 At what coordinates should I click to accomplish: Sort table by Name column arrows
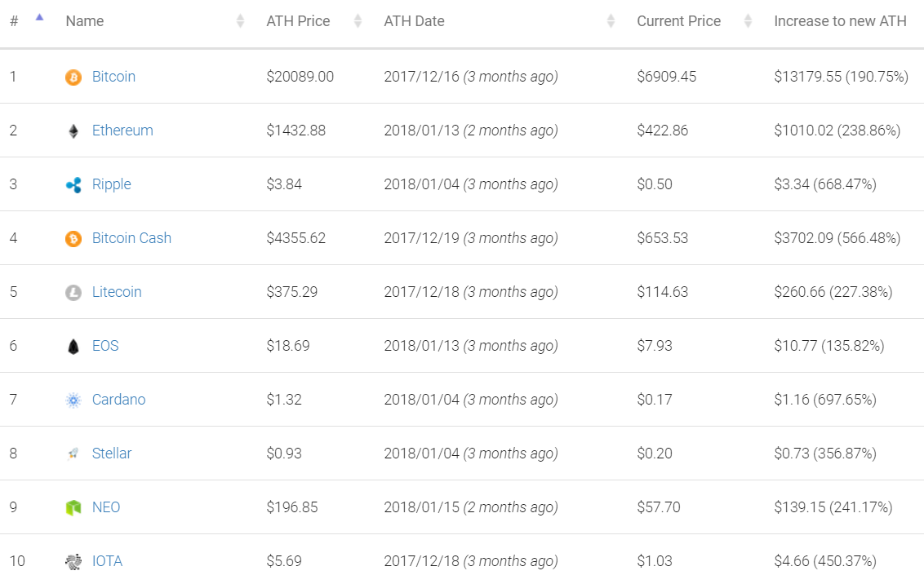[240, 21]
